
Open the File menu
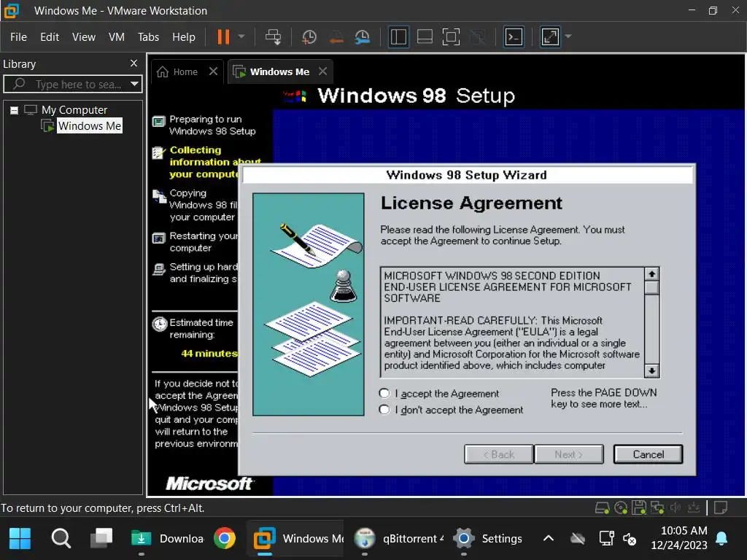click(18, 36)
